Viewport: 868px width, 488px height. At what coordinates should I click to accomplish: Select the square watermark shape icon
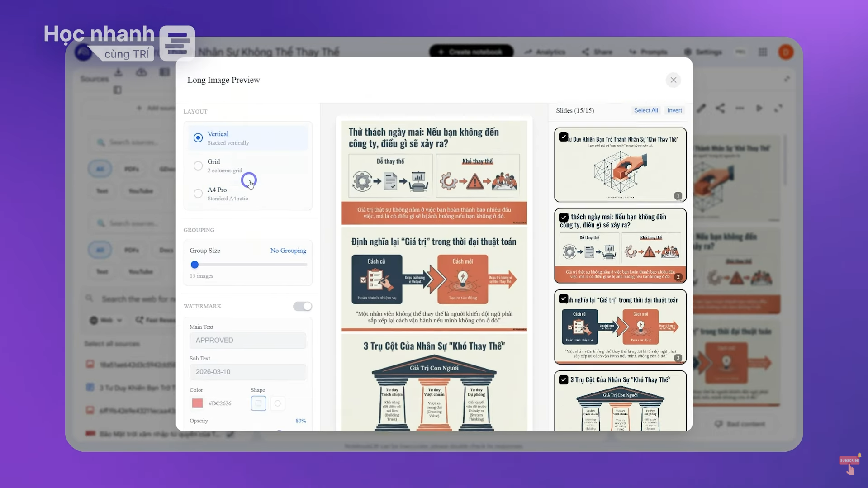pos(258,403)
